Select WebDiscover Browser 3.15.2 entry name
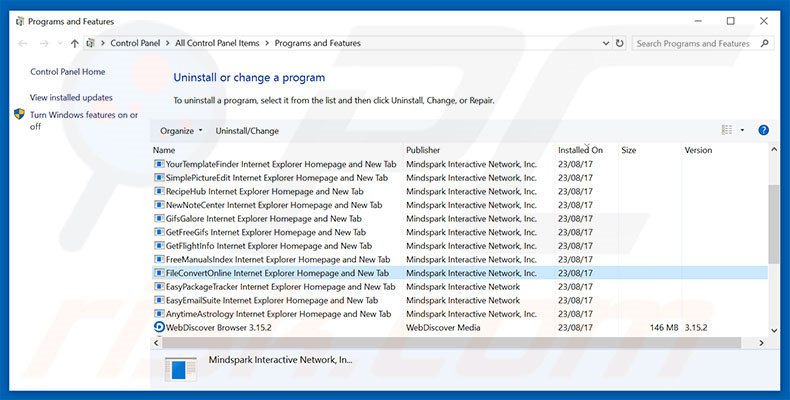The image size is (790, 400). coord(219,327)
